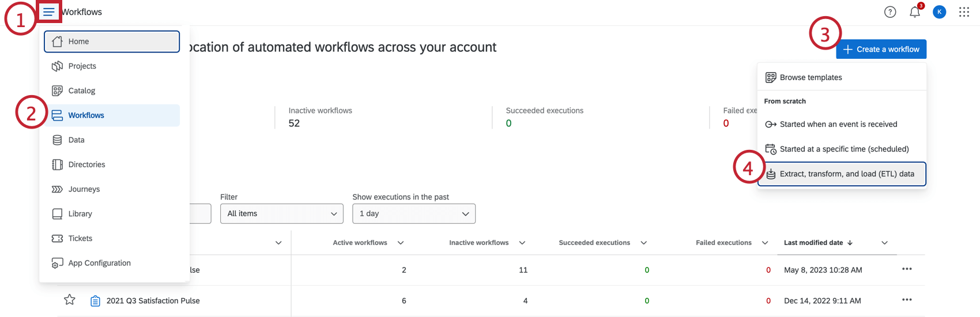
Task: Click the Create a workflow button
Action: tap(881, 50)
